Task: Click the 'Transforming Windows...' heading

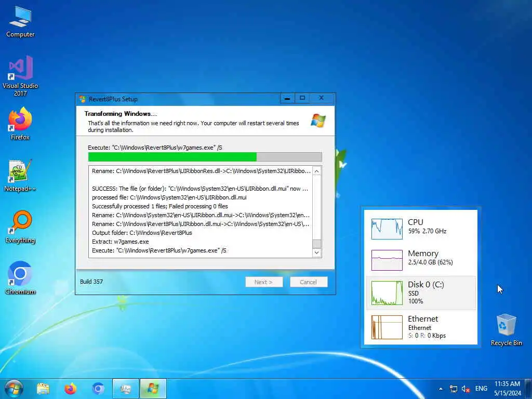Action: pyautogui.click(x=121, y=114)
